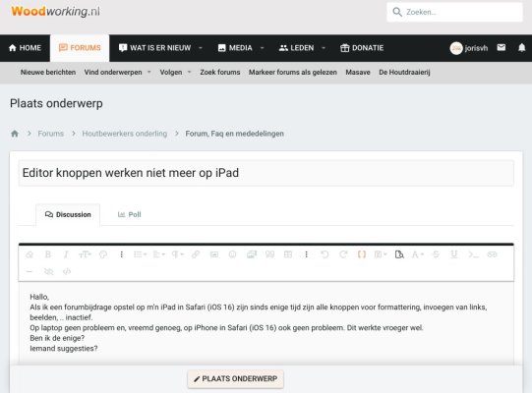This screenshot has height=393, width=532.
Task: Click the Preview page icon
Action: click(399, 254)
